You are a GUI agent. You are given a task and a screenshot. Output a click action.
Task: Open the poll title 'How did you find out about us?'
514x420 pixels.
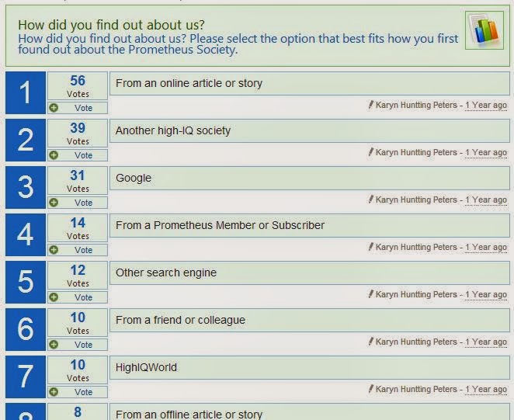[x=111, y=25]
